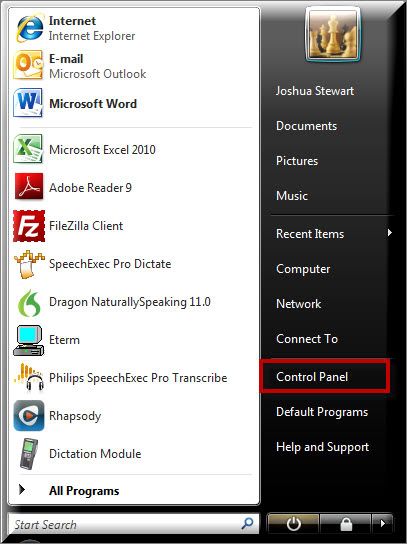Open Documents folder link
This screenshot has height=544, width=407.
pyautogui.click(x=306, y=126)
